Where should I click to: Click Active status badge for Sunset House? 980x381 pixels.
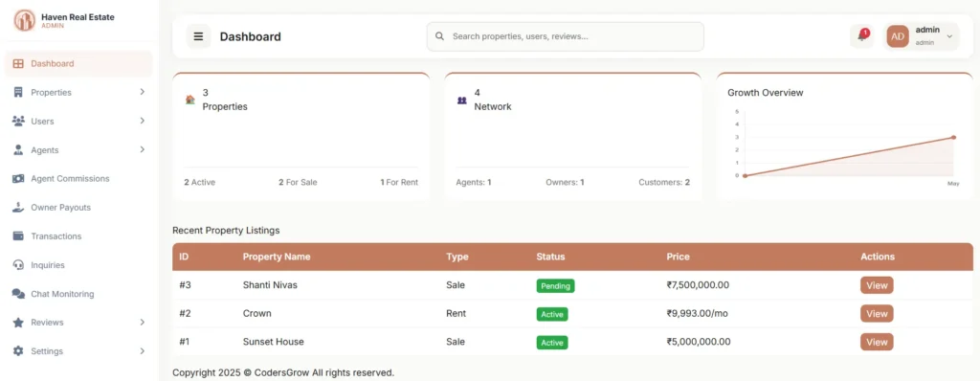pyautogui.click(x=552, y=343)
